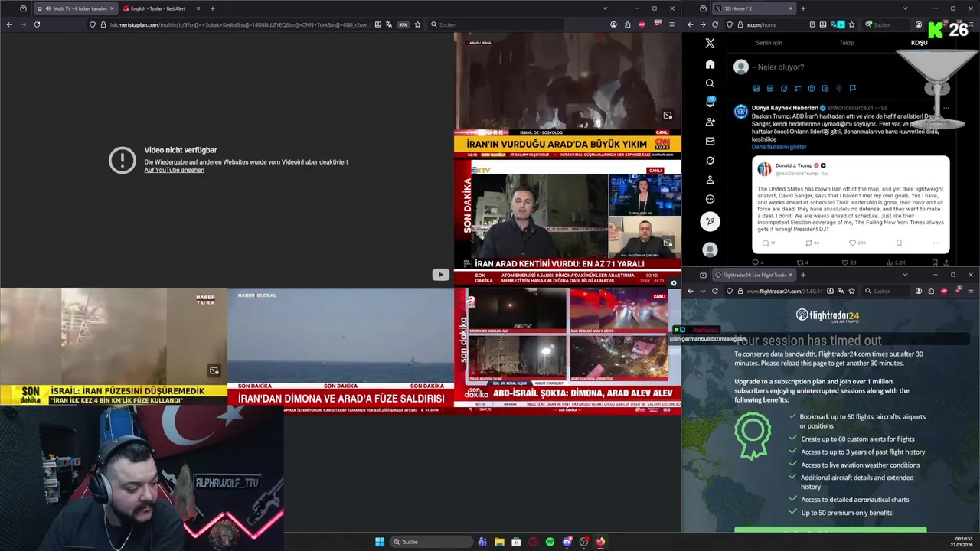Reload the Multi TV page

coord(37,24)
